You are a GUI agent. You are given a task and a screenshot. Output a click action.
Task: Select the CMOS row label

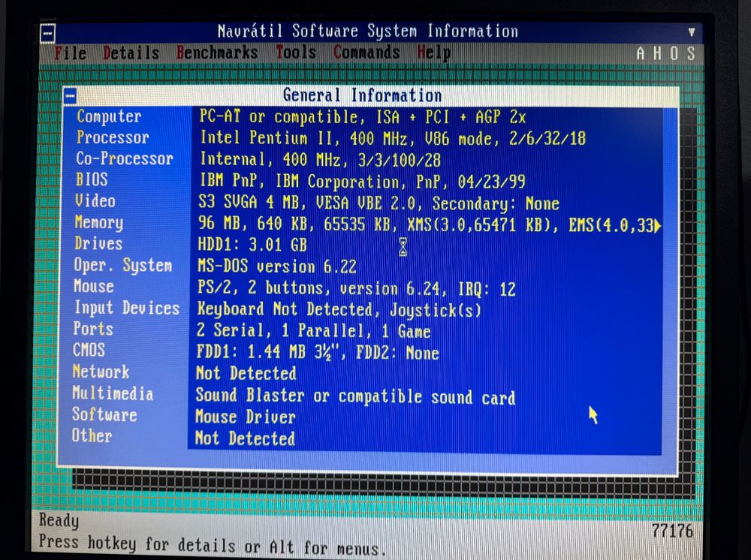tap(89, 350)
